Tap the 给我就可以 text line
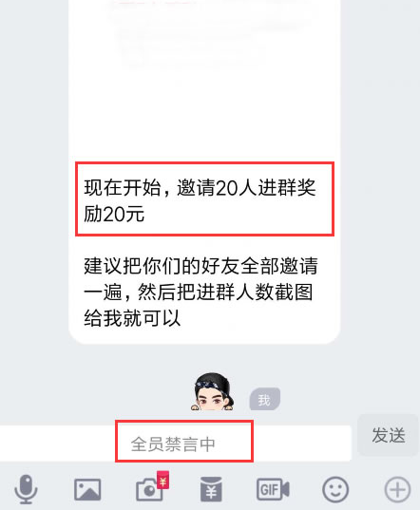 click(132, 318)
